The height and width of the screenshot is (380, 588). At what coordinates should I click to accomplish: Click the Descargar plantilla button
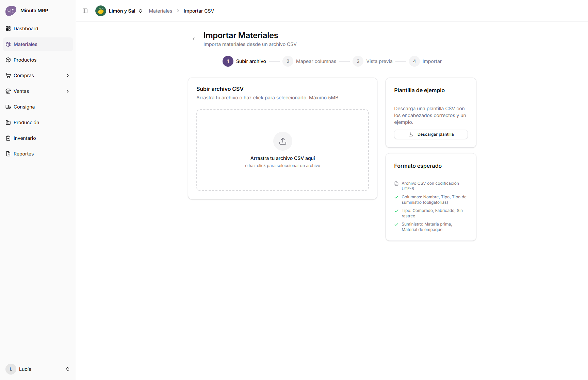point(431,134)
